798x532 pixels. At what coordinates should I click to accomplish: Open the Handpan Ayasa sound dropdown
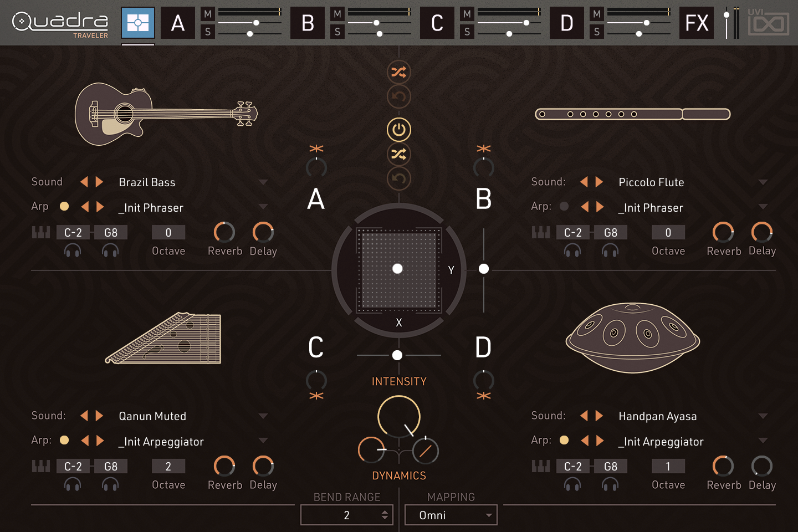(x=763, y=416)
